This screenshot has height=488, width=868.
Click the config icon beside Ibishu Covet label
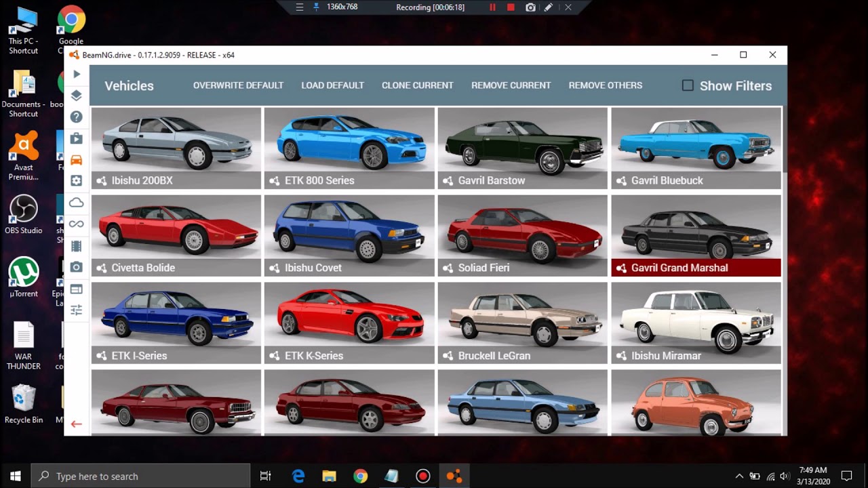point(275,268)
